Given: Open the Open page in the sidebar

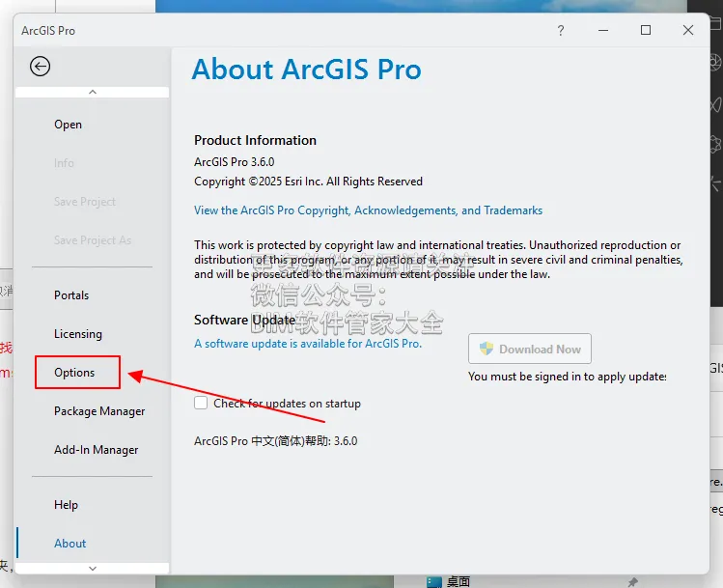Looking at the screenshot, I should (68, 125).
